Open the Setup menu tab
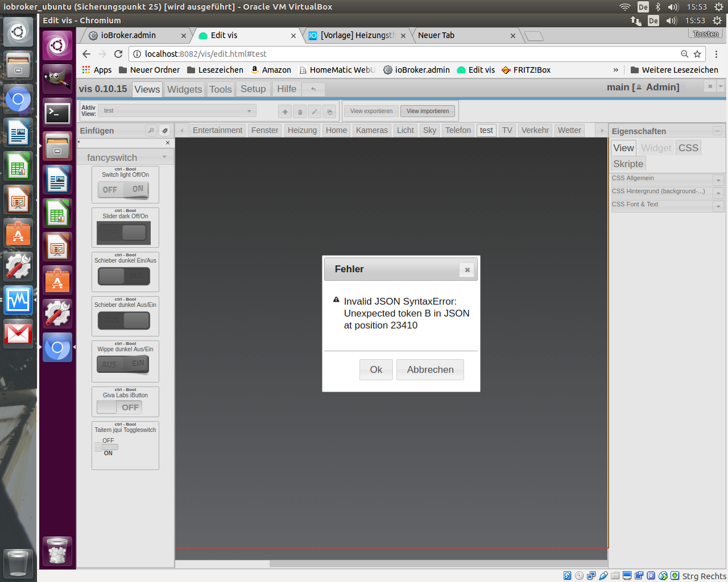Image resolution: width=728 pixels, height=582 pixels. [253, 89]
